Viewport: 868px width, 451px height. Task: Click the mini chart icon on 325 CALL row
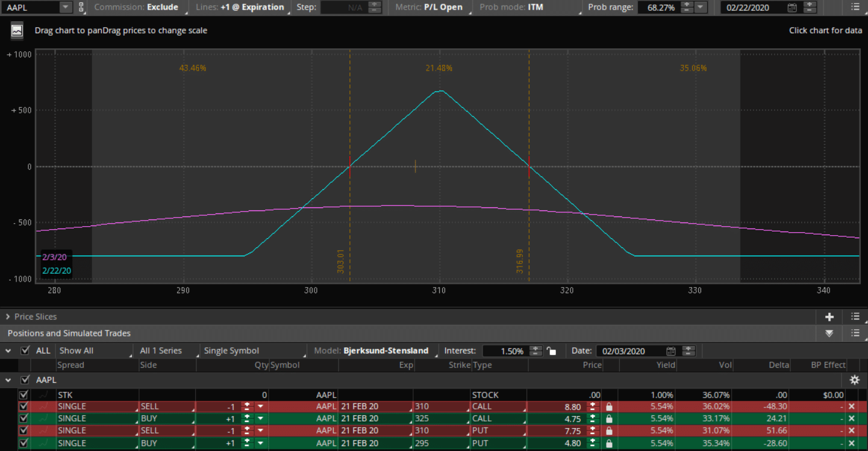click(x=44, y=418)
